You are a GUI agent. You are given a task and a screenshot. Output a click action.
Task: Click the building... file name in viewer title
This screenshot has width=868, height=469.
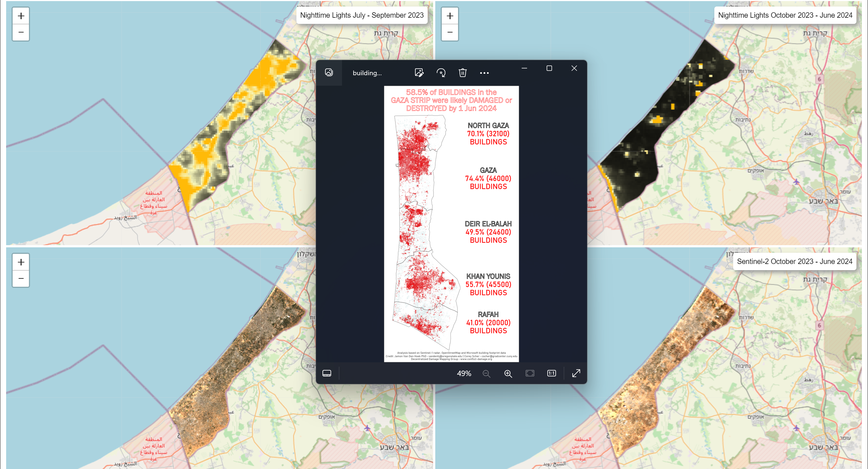[367, 73]
